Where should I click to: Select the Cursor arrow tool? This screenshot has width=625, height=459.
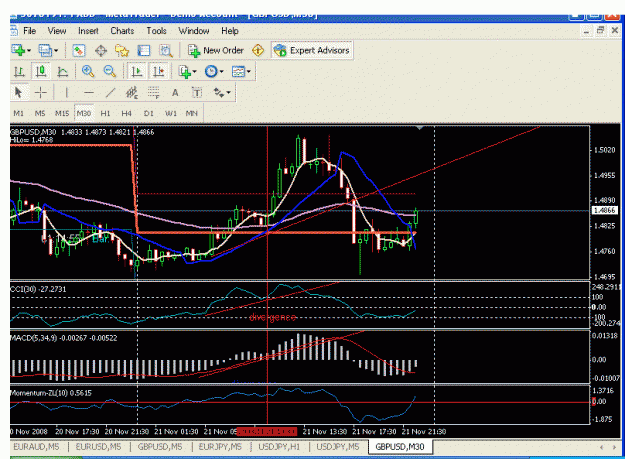pyautogui.click(x=18, y=93)
